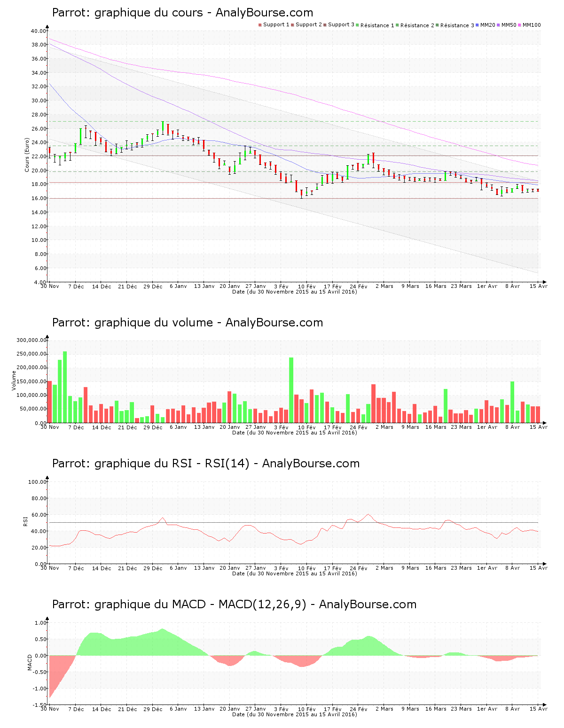
Task: Click "-1.50" on the MACD axis
Action: (40, 705)
